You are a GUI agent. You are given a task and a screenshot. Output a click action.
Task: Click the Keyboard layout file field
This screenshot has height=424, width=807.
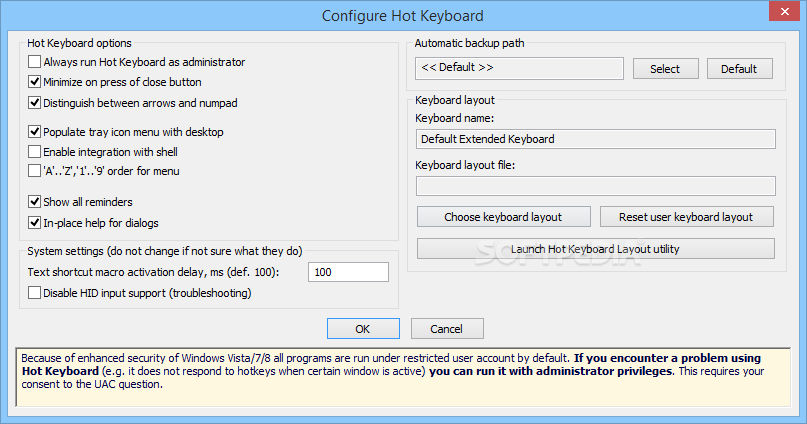[595, 186]
